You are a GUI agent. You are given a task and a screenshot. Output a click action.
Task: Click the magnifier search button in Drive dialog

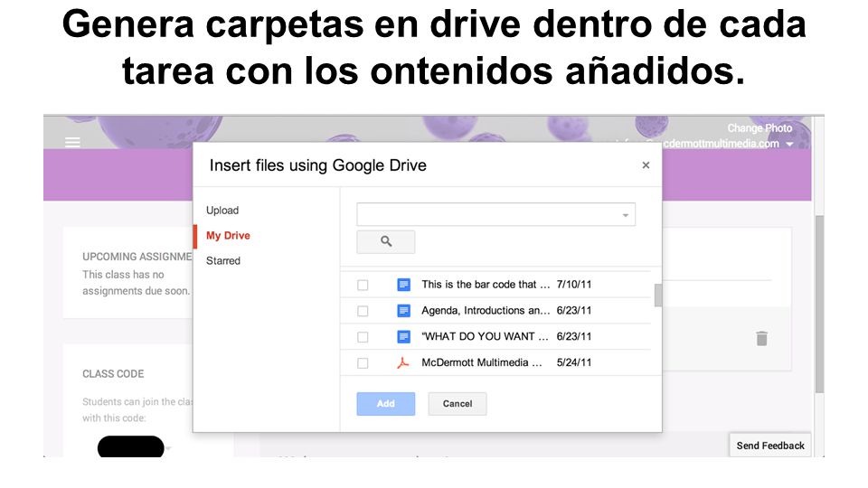point(386,242)
